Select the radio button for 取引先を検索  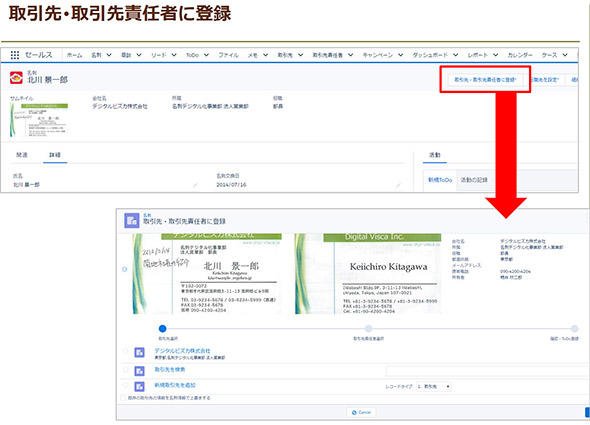click(126, 370)
